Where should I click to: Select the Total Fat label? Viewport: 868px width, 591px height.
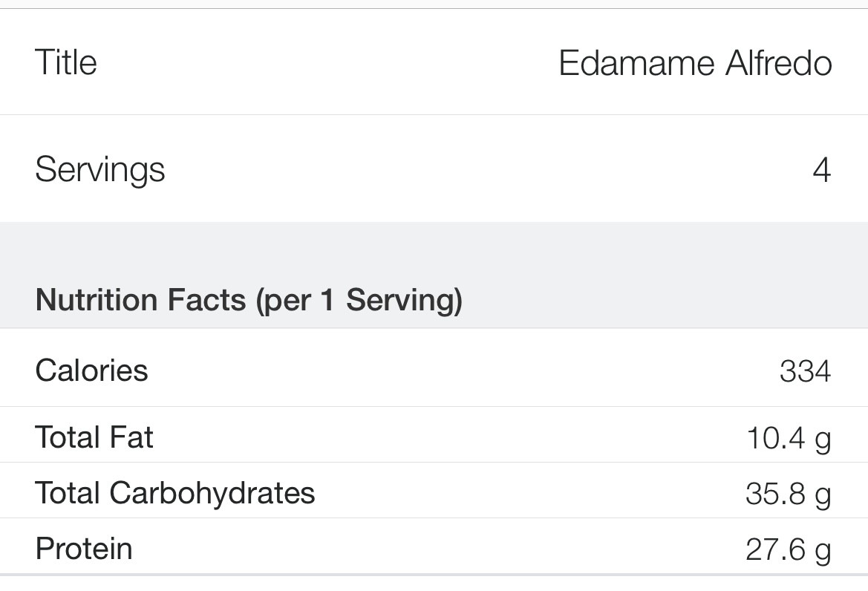(x=94, y=437)
